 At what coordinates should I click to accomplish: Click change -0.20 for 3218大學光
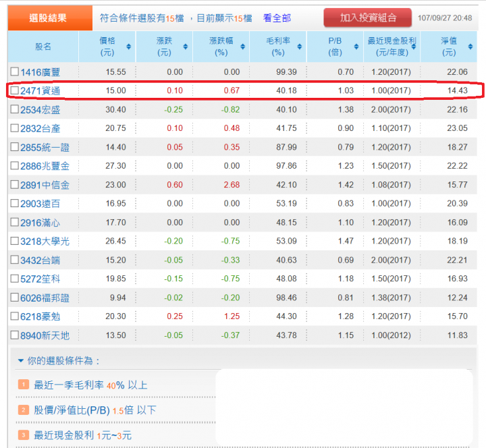point(173,241)
